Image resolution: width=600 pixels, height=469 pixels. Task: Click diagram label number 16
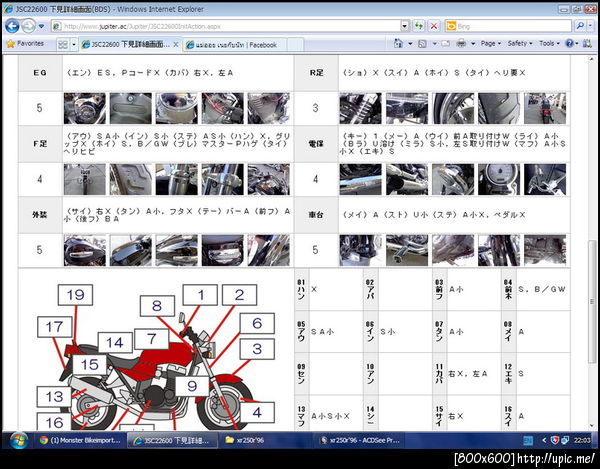[x=54, y=422]
